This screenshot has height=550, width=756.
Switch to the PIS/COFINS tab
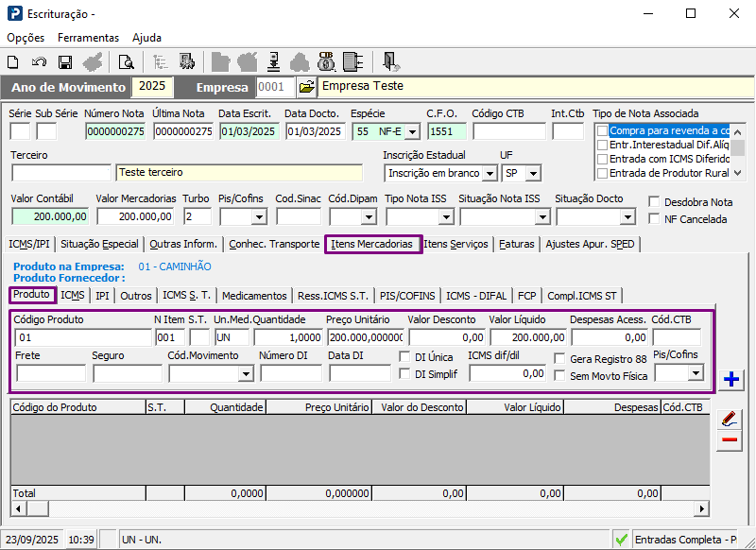tap(409, 296)
